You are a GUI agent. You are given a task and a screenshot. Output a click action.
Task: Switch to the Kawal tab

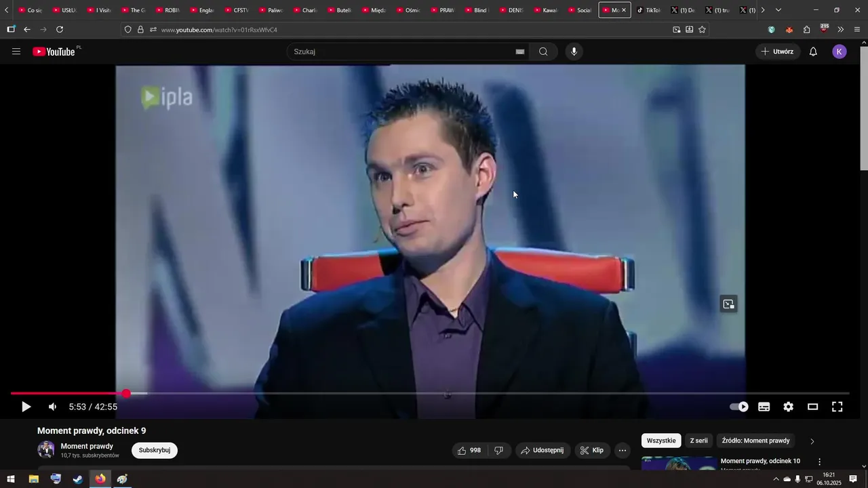[545, 10]
